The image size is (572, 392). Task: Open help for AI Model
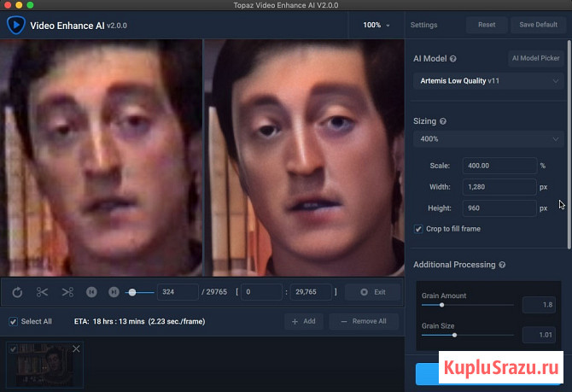[x=453, y=59]
